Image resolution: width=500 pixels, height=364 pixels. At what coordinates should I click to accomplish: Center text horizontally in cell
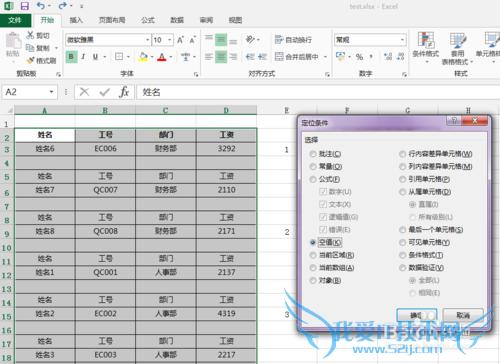pos(221,57)
